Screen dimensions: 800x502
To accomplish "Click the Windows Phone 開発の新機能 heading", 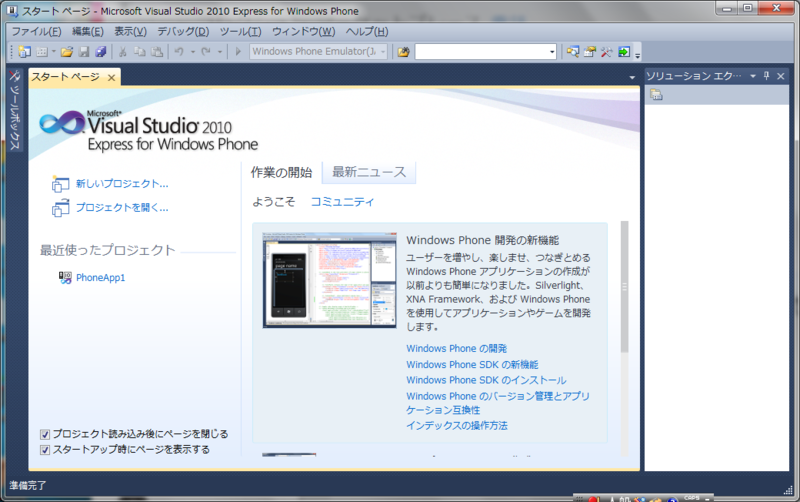I will 483,240.
